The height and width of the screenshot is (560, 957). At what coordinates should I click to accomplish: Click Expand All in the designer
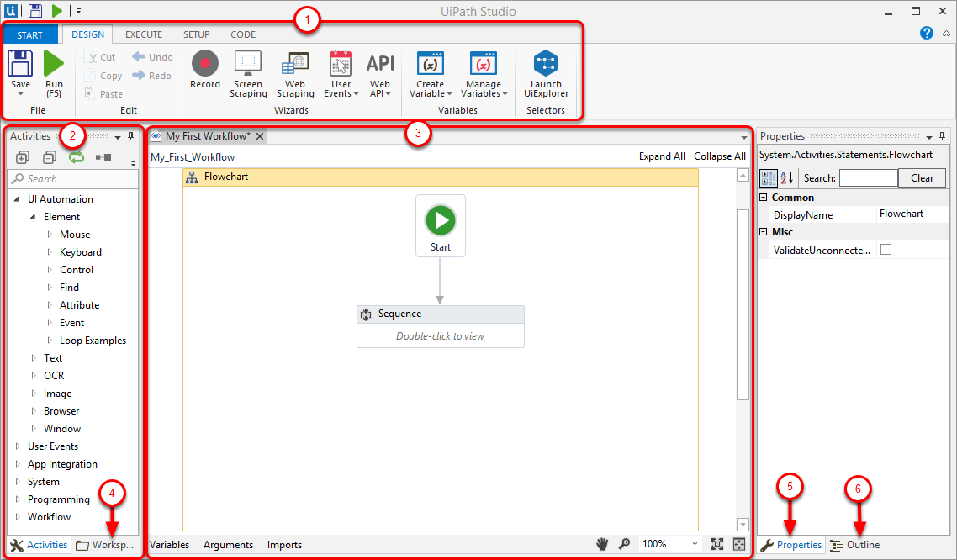point(662,156)
